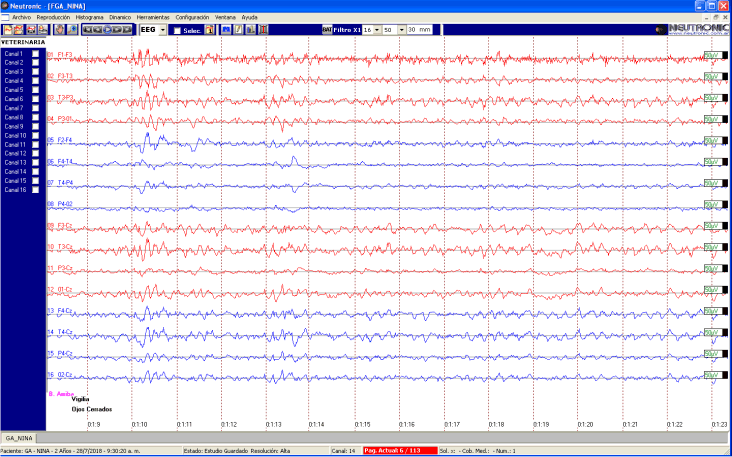
Task: Click the gain button for channel F1-F3
Action: coord(712,56)
